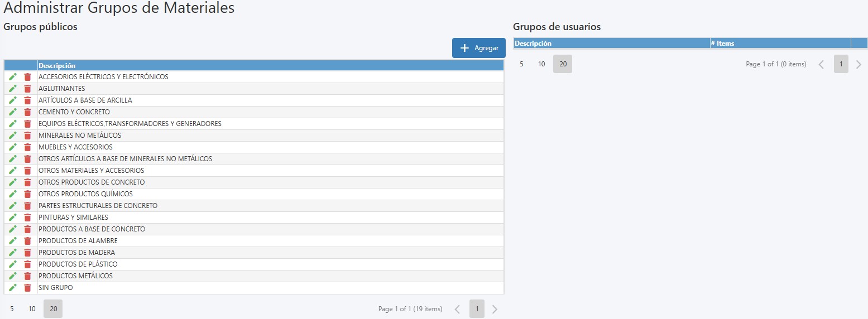Click edit pencil for MUEBLES Y ACCESORIOS
The height and width of the screenshot is (319, 868).
pyautogui.click(x=12, y=147)
